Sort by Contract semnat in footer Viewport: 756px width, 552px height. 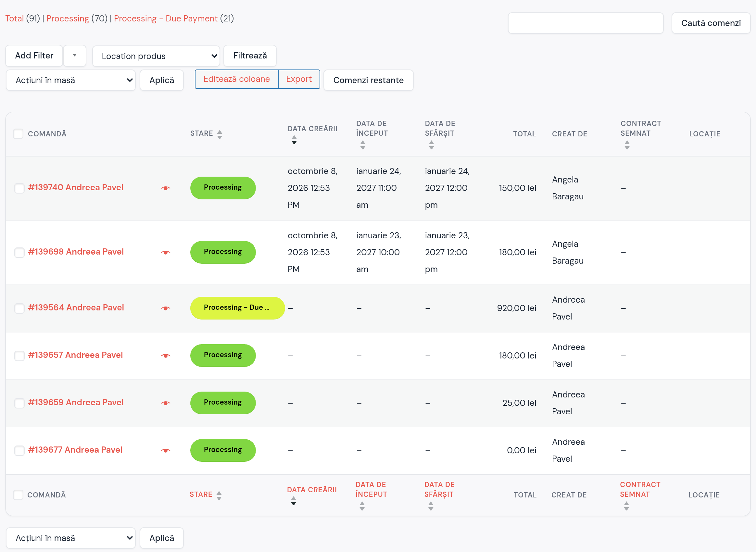pyautogui.click(x=640, y=496)
